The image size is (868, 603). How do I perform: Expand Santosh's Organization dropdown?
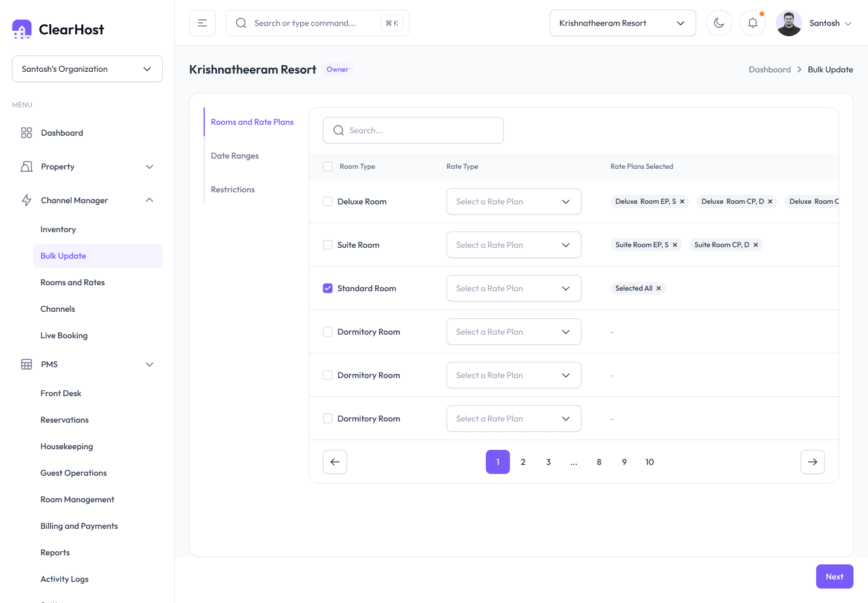click(87, 69)
